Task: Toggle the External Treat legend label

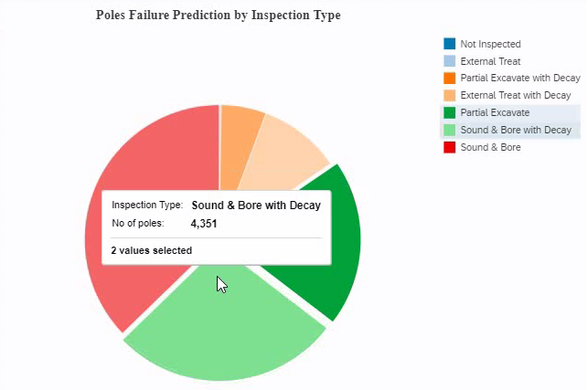Action: [490, 61]
